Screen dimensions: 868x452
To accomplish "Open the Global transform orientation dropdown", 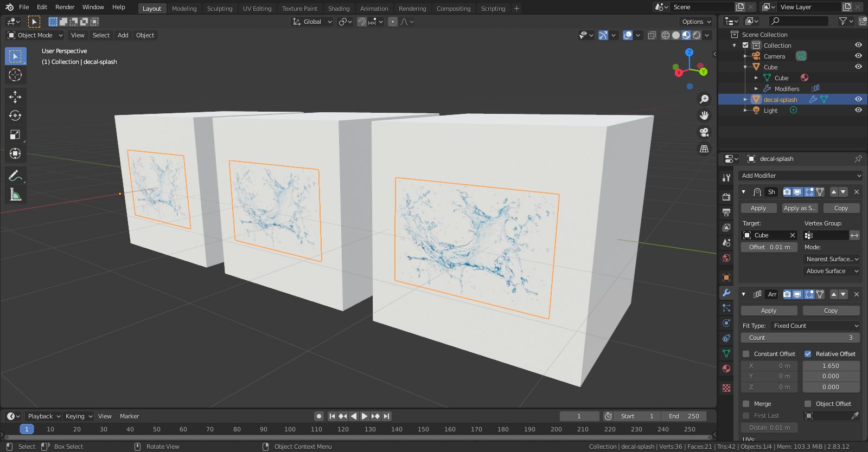I will point(312,22).
